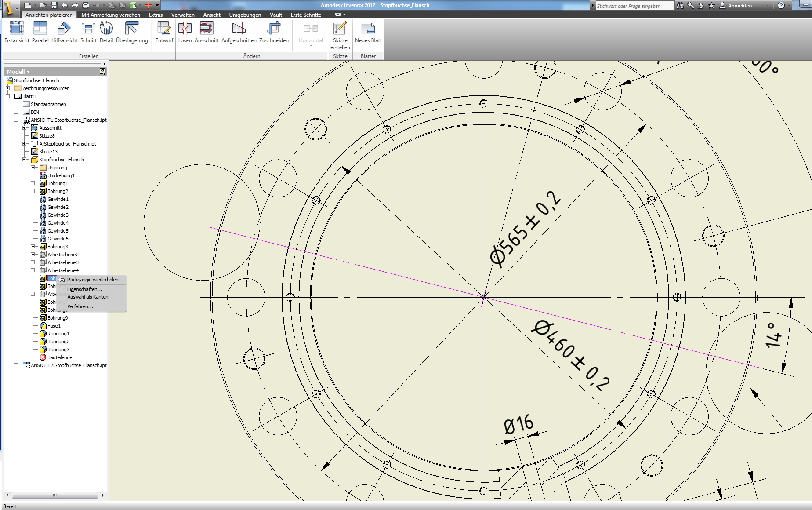Image resolution: width=812 pixels, height=510 pixels.
Task: Open the Umgebungen ribbon tab
Action: (x=245, y=15)
